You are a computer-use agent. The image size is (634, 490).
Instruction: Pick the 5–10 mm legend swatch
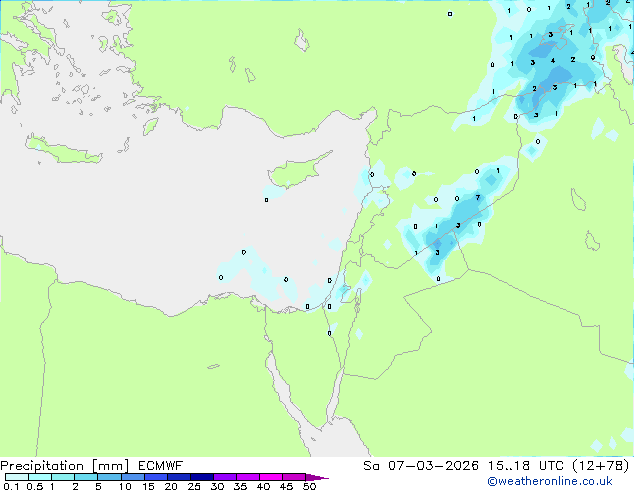click(x=109, y=477)
